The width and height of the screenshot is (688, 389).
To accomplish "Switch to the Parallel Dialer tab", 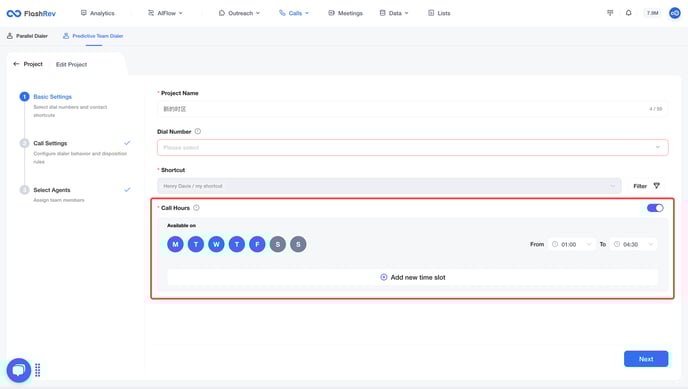I will point(27,36).
